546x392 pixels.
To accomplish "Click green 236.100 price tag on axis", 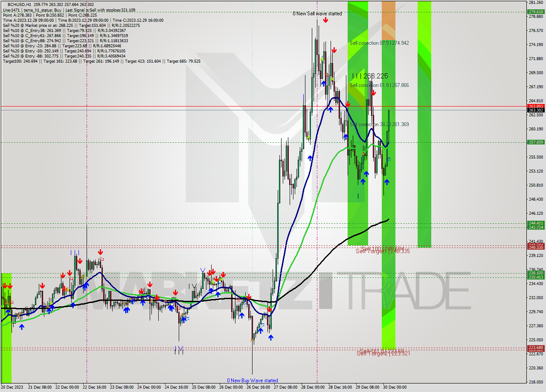I will (x=536, y=273).
